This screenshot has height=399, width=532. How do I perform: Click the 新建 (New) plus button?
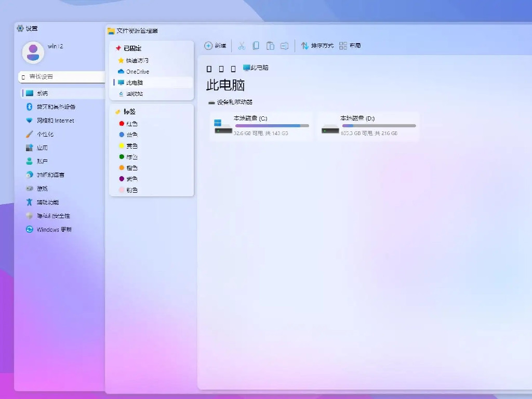click(215, 46)
